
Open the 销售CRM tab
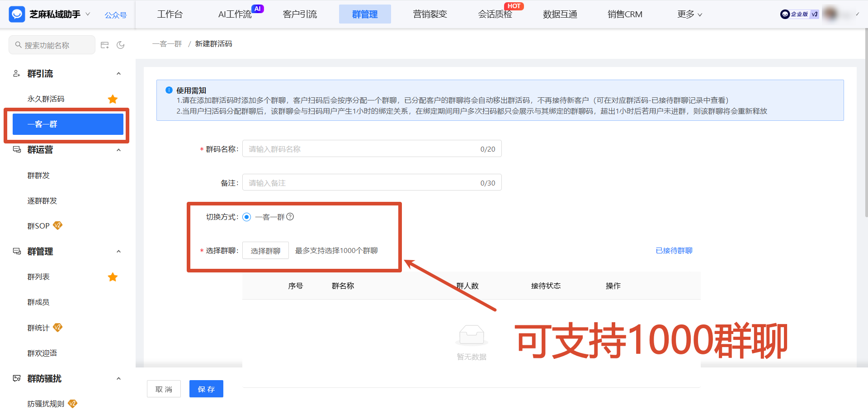(625, 14)
